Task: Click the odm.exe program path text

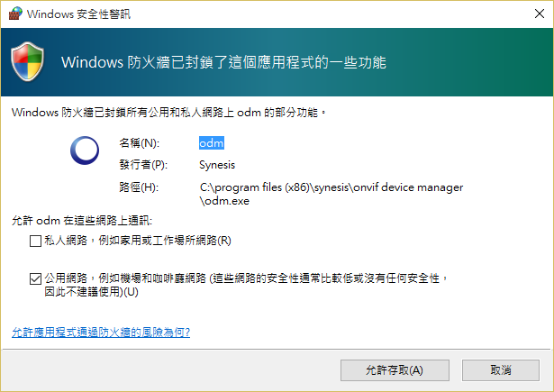Action: [x=331, y=194]
